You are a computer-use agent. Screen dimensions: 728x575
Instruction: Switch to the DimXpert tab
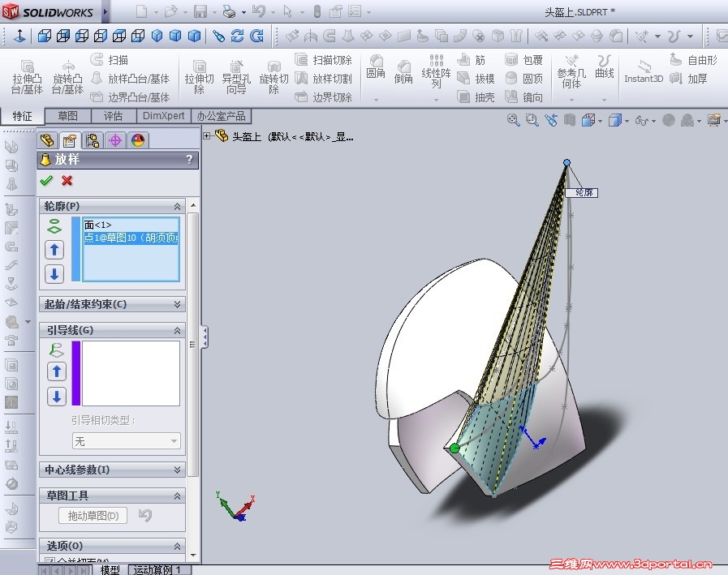coord(163,116)
